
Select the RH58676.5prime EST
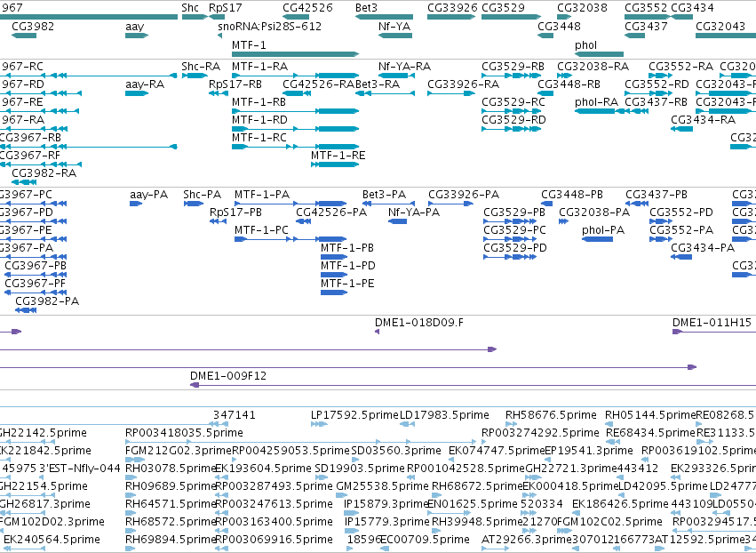coord(511,424)
